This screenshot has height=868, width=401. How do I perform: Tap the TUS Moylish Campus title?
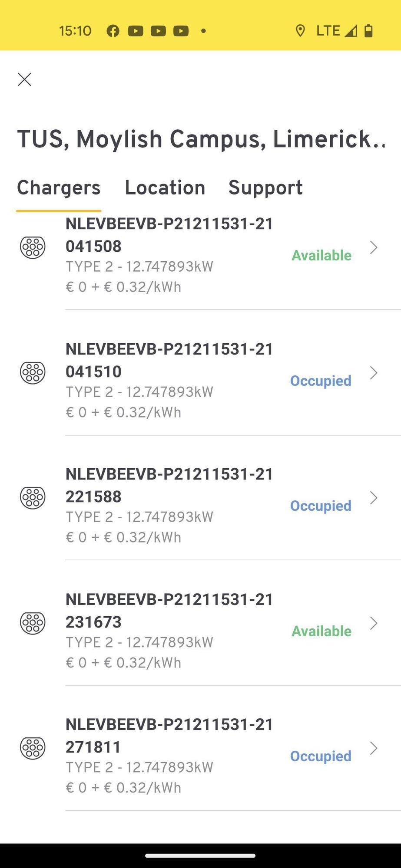coord(201,139)
